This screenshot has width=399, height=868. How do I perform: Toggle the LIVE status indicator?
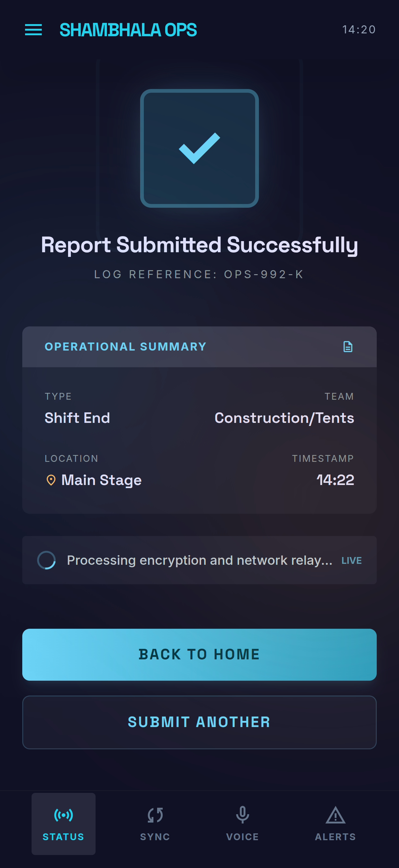(x=351, y=560)
